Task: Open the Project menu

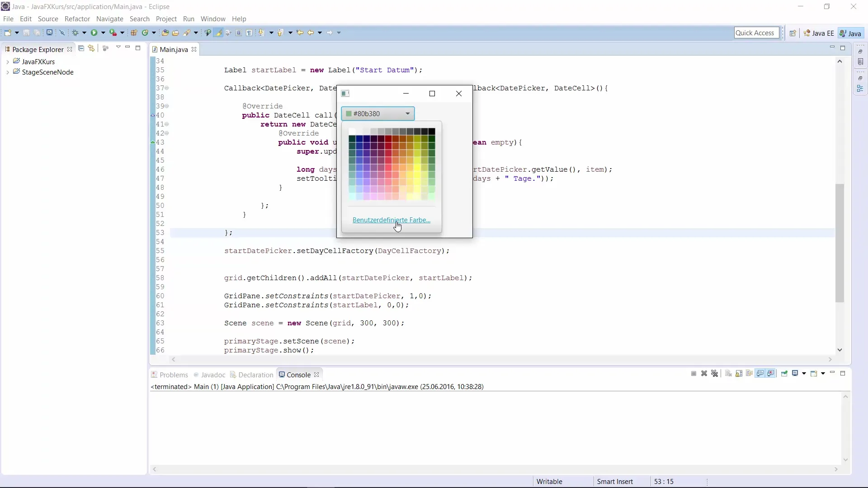Action: 166,19
